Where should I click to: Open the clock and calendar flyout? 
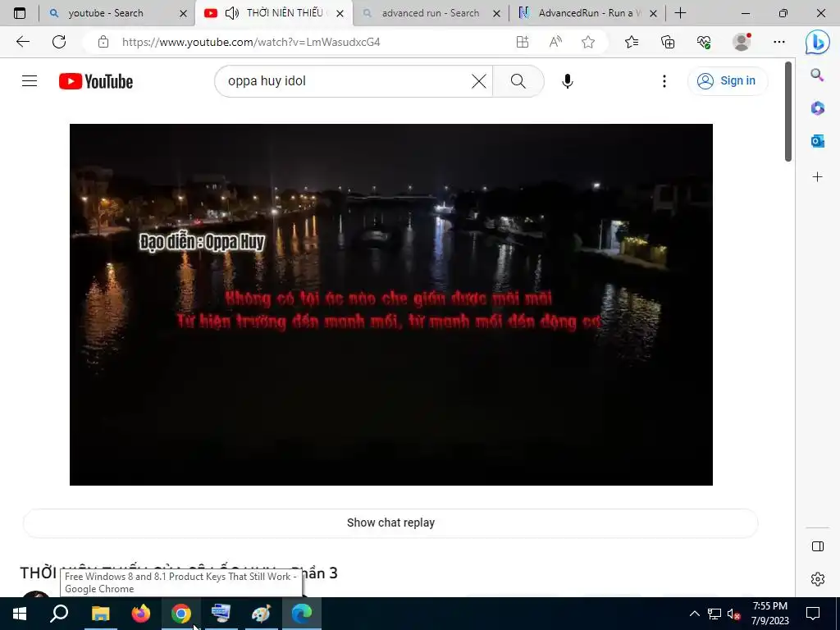point(769,614)
